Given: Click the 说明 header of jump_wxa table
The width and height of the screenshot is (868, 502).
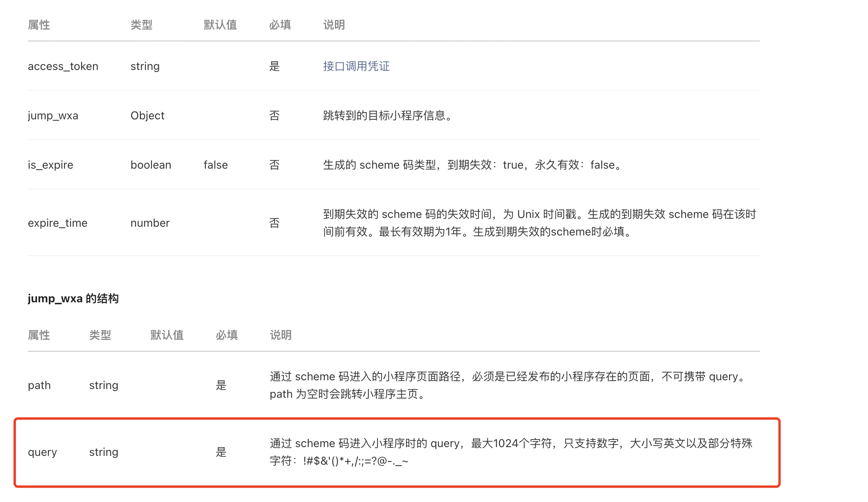Looking at the screenshot, I should [281, 335].
